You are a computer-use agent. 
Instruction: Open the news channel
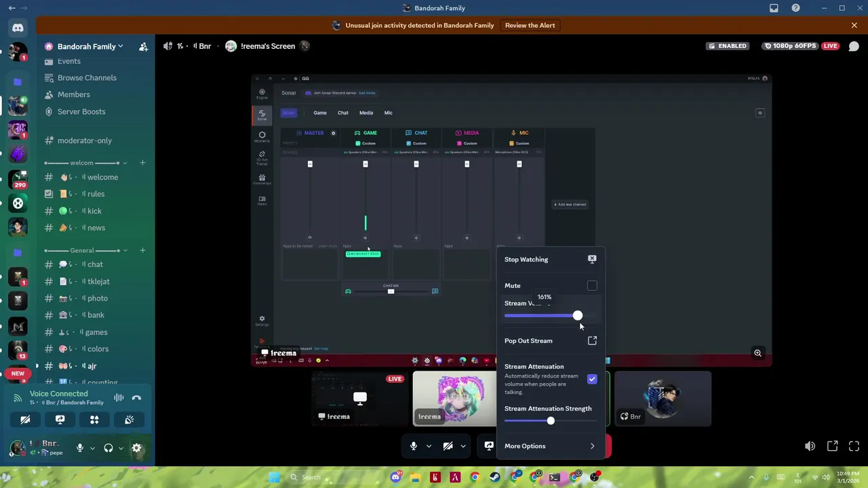coord(95,228)
